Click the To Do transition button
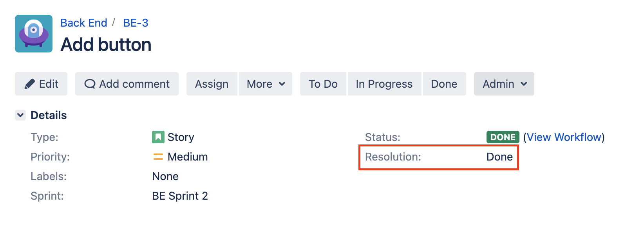This screenshot has width=644, height=231. (323, 83)
